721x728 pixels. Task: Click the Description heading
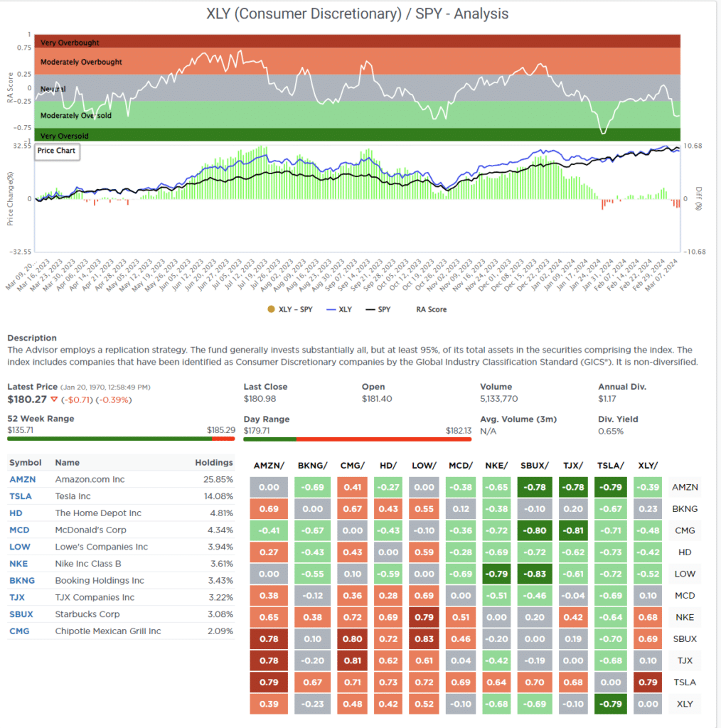coord(32,338)
